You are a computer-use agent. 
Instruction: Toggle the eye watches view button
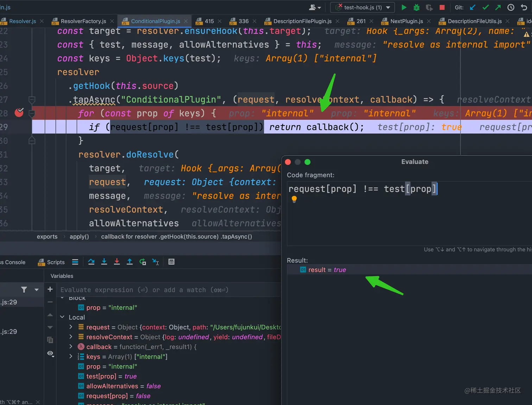(50, 353)
